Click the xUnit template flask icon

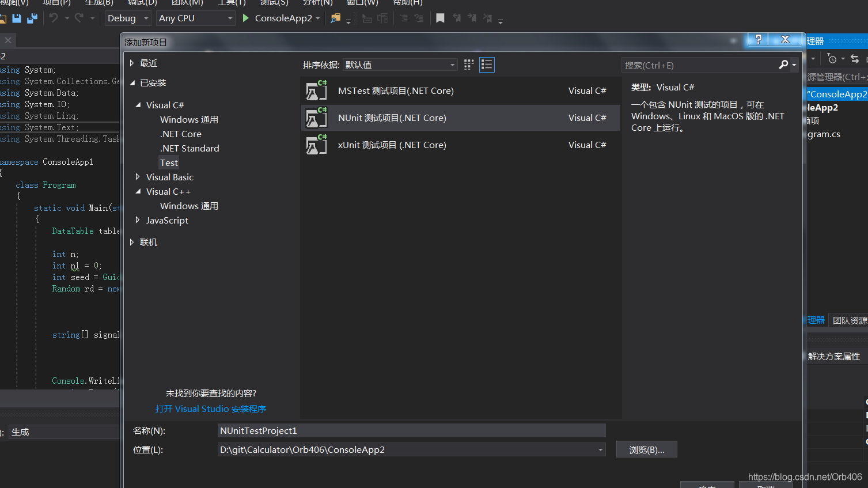click(x=316, y=145)
